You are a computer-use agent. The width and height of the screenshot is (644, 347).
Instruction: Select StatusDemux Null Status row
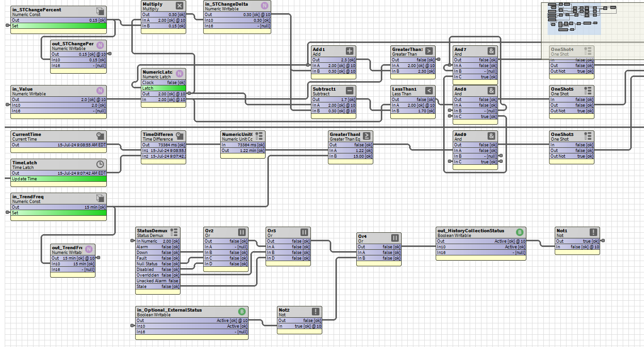point(158,264)
